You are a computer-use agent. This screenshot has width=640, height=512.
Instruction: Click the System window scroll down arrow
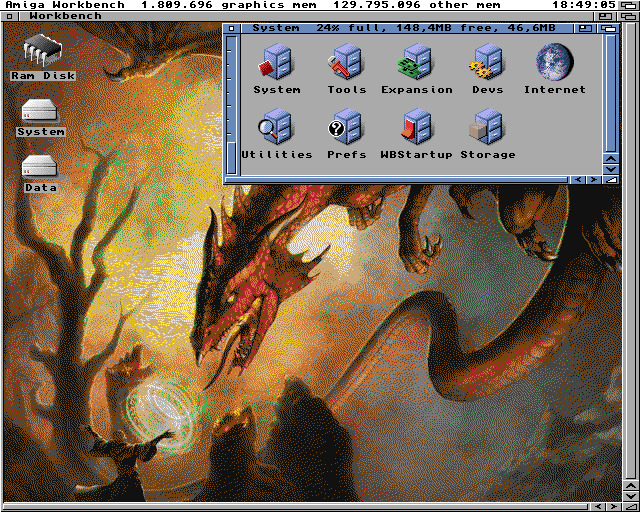611,169
